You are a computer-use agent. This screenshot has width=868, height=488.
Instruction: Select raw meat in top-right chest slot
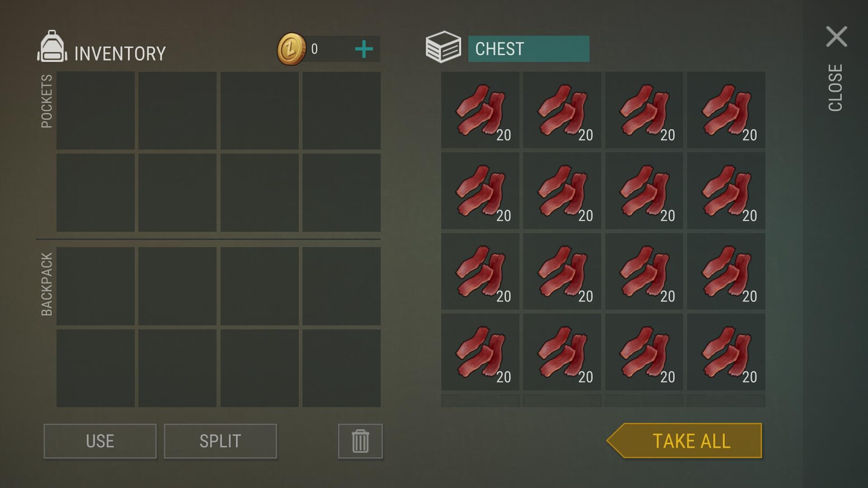(726, 110)
